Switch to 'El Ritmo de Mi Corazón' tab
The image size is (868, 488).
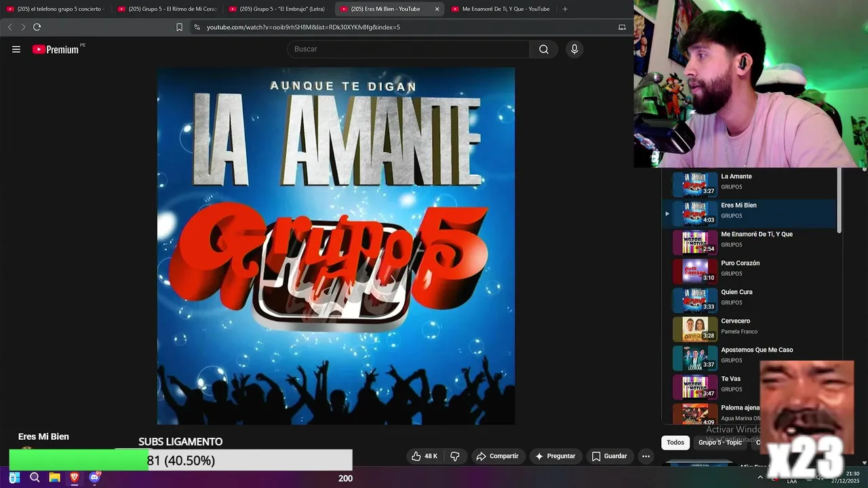167,9
